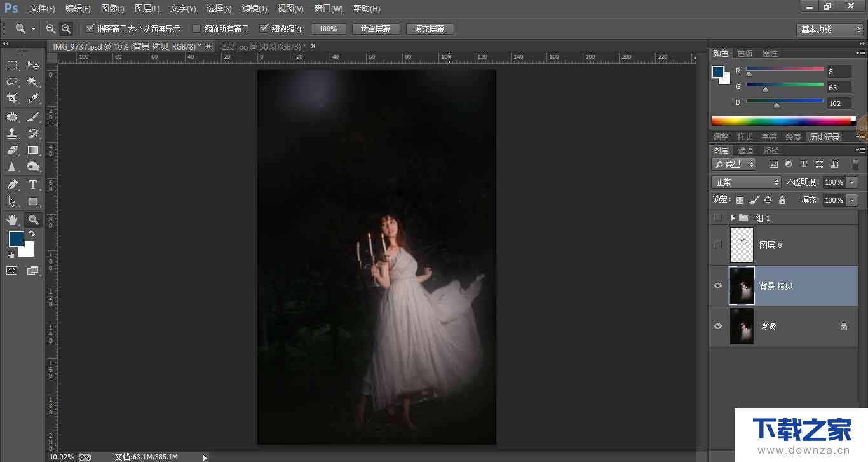Open the color panel flyout menu
868x462 pixels.
click(860, 53)
